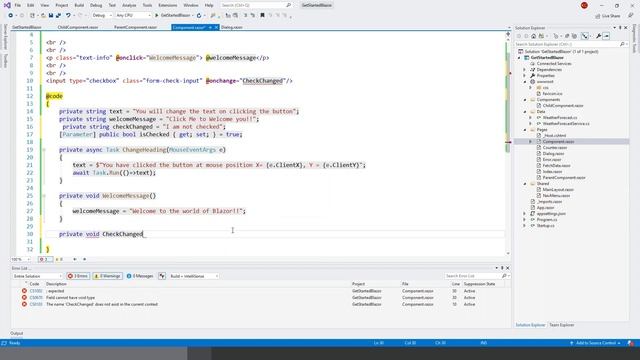Toggle the 3 Errors filter
The image size is (640, 360).
point(78,276)
